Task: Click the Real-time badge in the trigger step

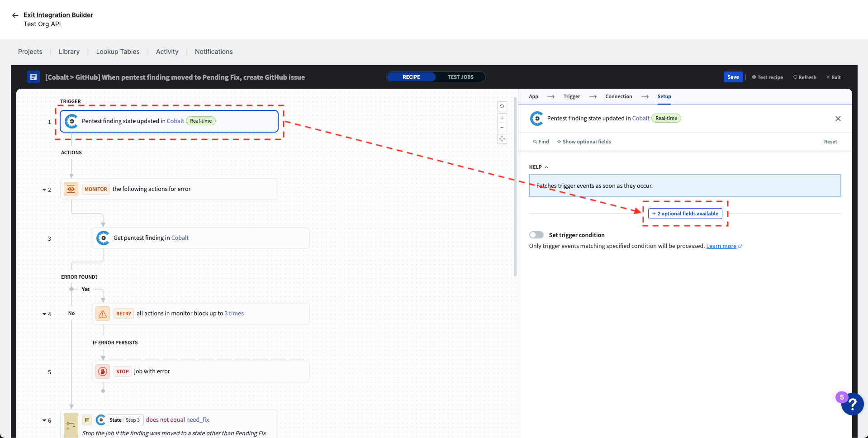Action: tap(201, 121)
